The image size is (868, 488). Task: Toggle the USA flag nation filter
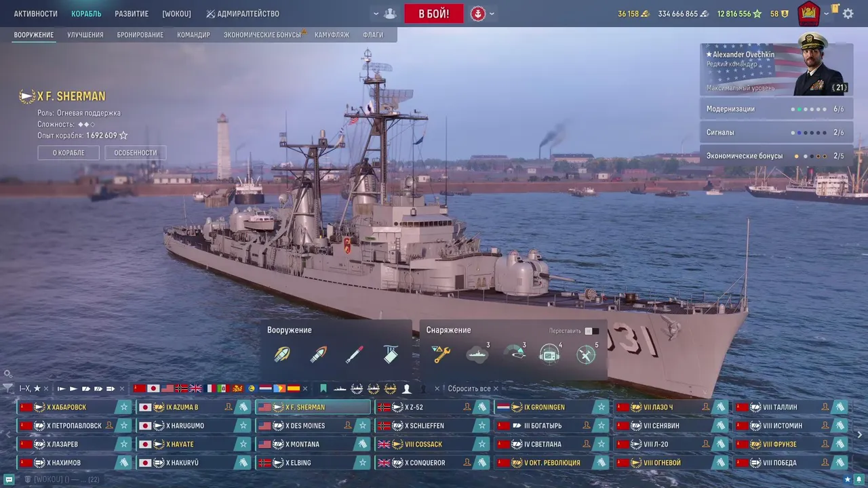coord(167,388)
